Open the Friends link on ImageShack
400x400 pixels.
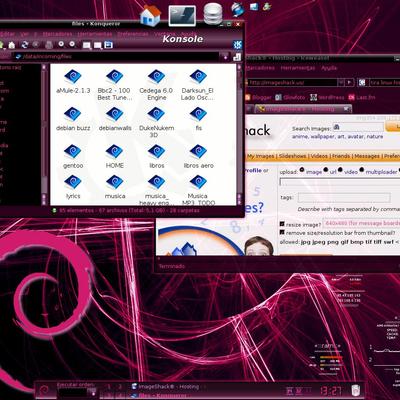click(x=341, y=156)
